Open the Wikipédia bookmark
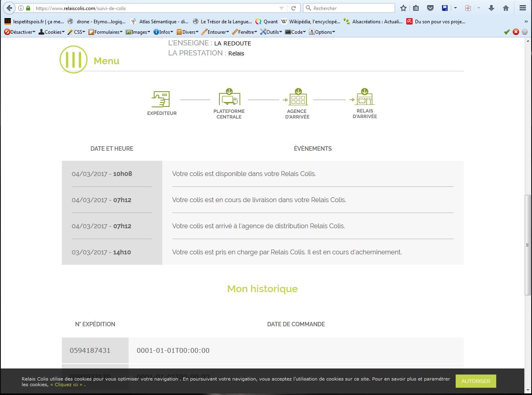 coord(311,22)
